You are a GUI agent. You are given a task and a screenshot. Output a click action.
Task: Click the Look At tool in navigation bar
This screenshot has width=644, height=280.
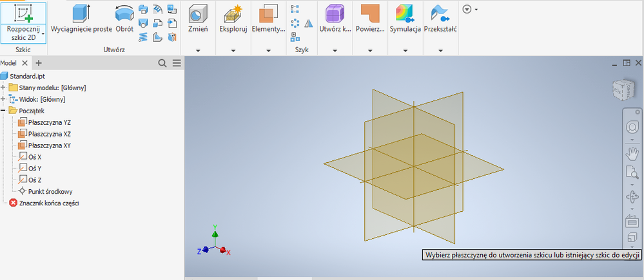[631, 221]
